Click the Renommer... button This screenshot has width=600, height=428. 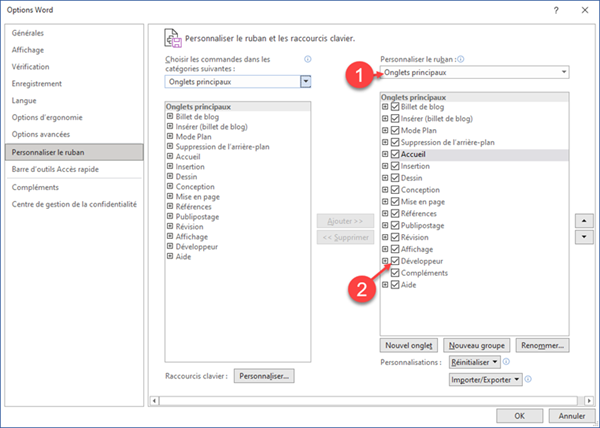click(542, 345)
